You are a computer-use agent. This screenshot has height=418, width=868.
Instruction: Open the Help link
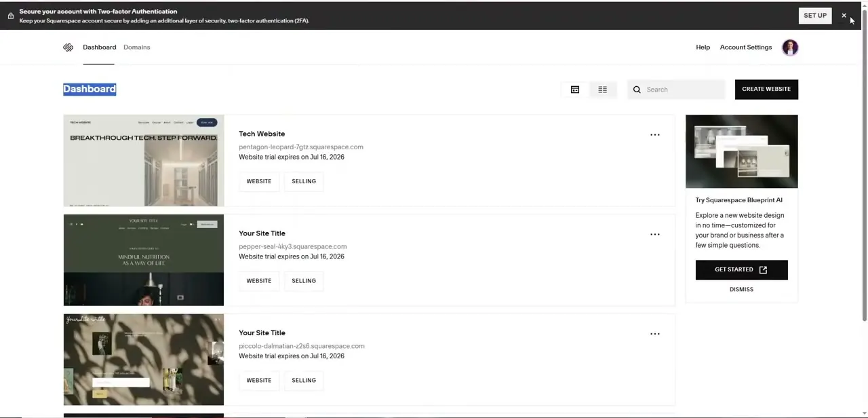pyautogui.click(x=703, y=47)
